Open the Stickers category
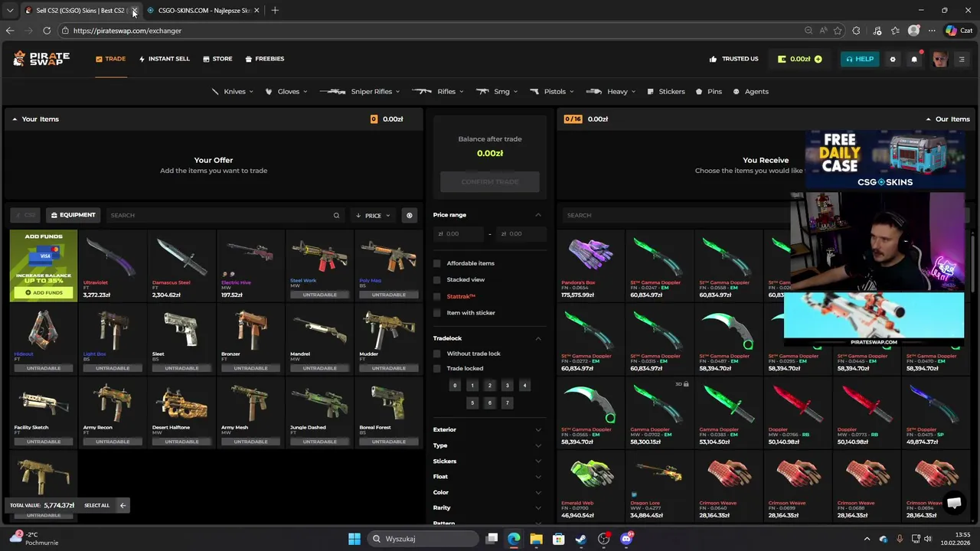 click(x=666, y=92)
